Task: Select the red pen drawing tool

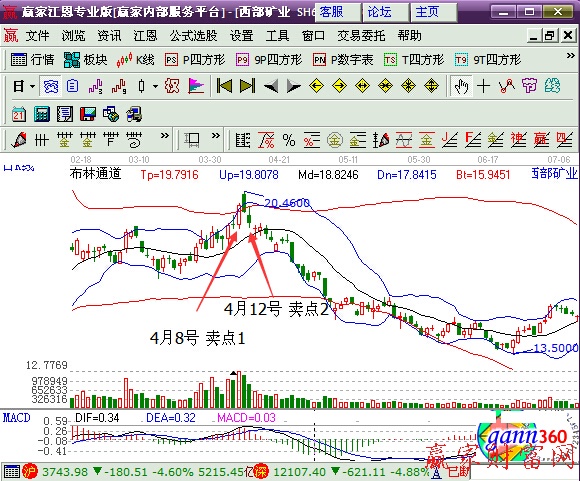Action: [x=19, y=140]
